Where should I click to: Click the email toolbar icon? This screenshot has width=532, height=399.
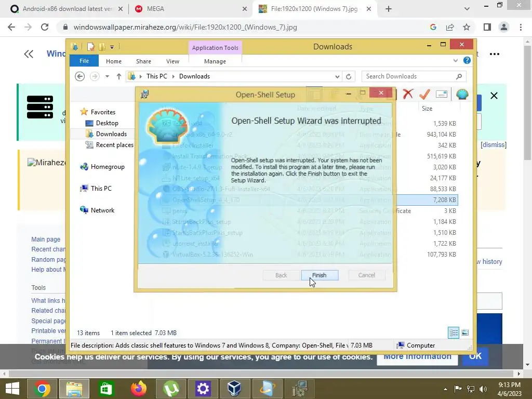pos(442,94)
